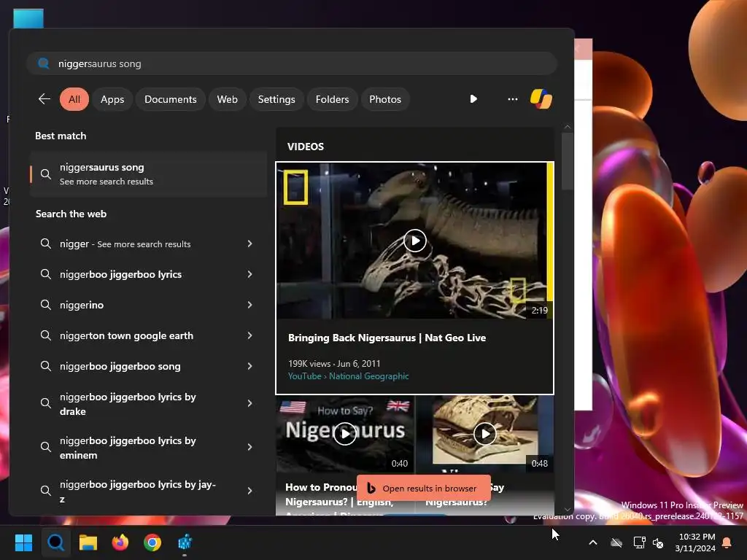Image resolution: width=747 pixels, height=560 pixels.
Task: Expand the 'lyrics by eminem' suggestion chevron
Action: [x=249, y=447]
